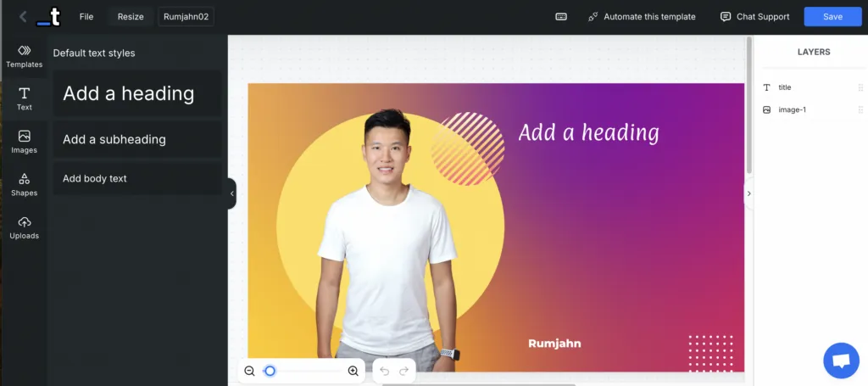Open the Uploads panel
Image resolution: width=868 pixels, height=386 pixels.
tap(24, 227)
